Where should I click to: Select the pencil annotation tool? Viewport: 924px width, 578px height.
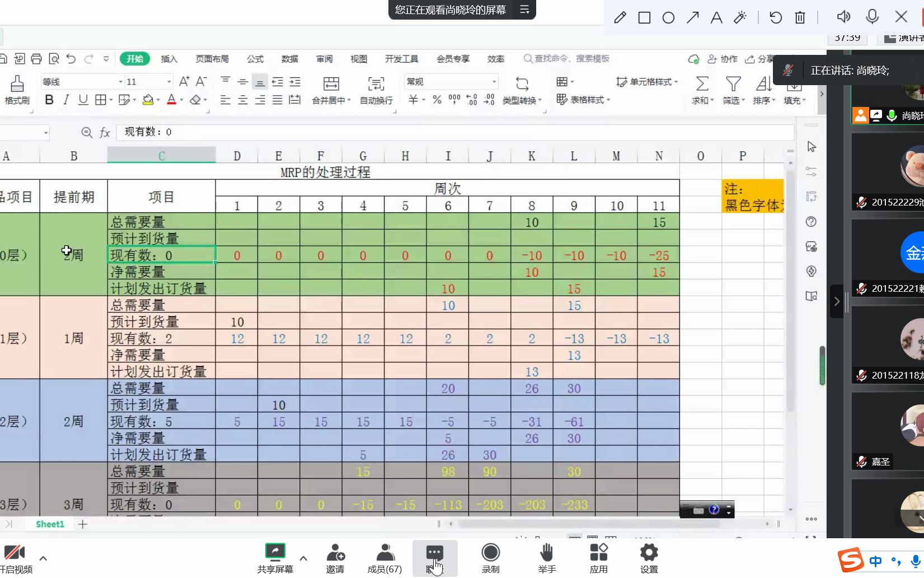(x=620, y=17)
